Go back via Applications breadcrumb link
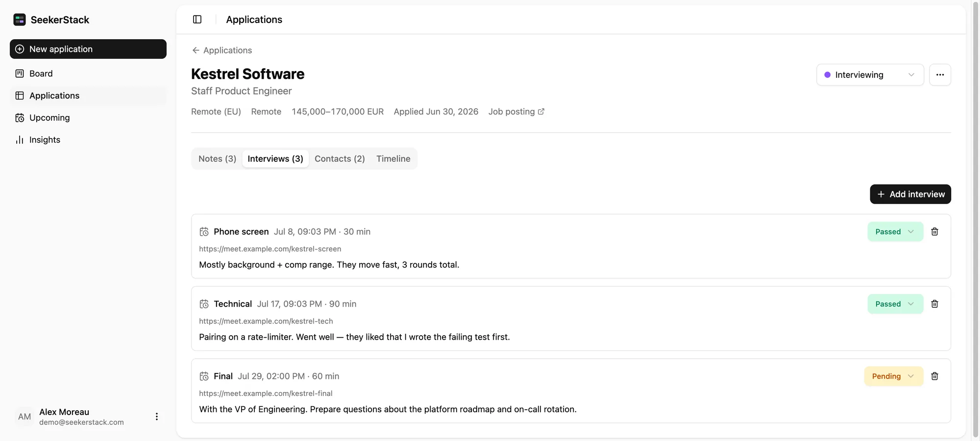 221,50
